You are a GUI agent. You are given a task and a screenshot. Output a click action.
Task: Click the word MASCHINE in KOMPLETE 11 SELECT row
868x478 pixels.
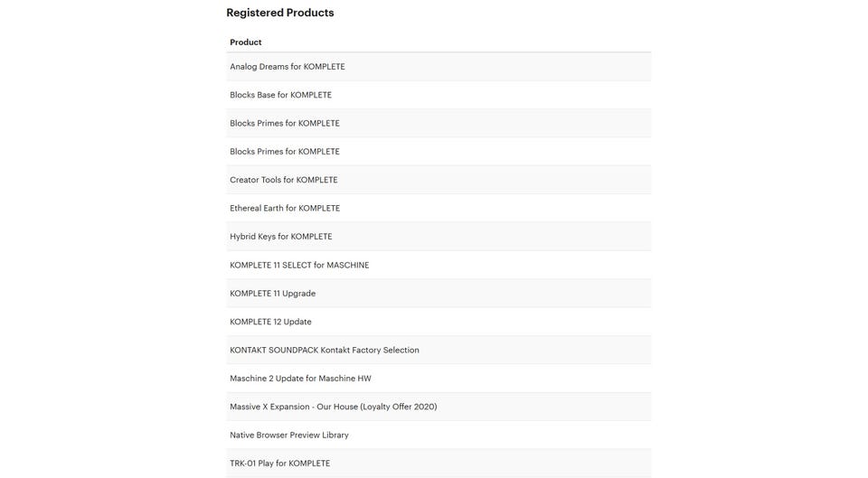[347, 265]
